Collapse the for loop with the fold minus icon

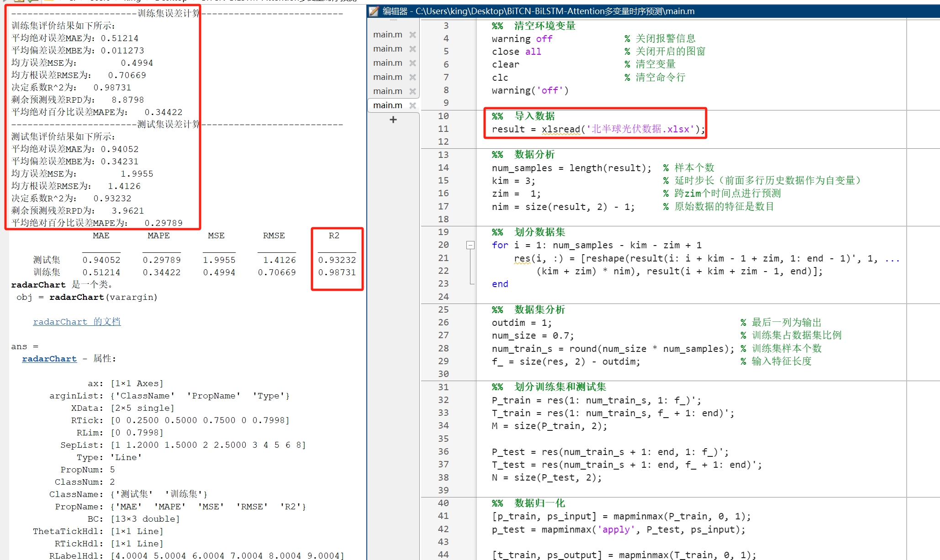click(470, 245)
